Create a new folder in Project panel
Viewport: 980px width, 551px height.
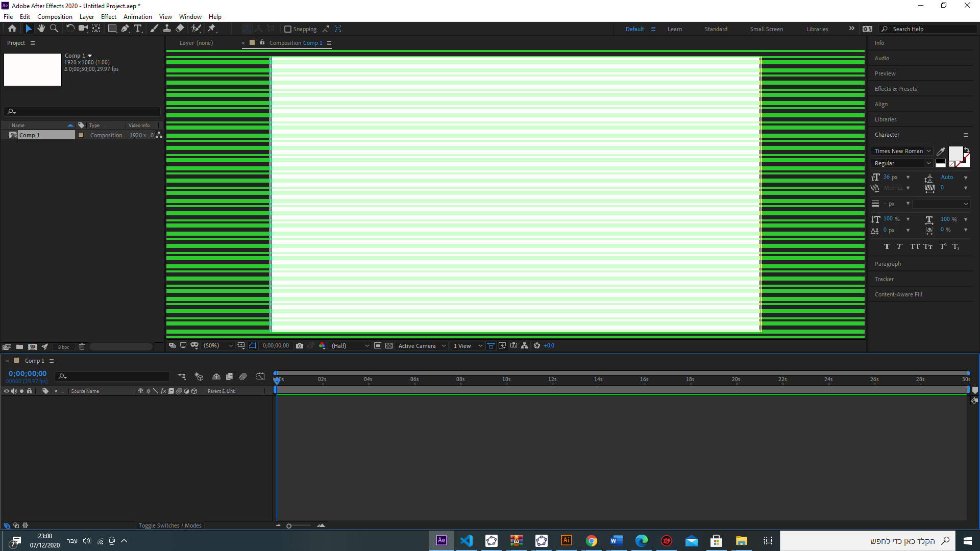[x=19, y=347]
